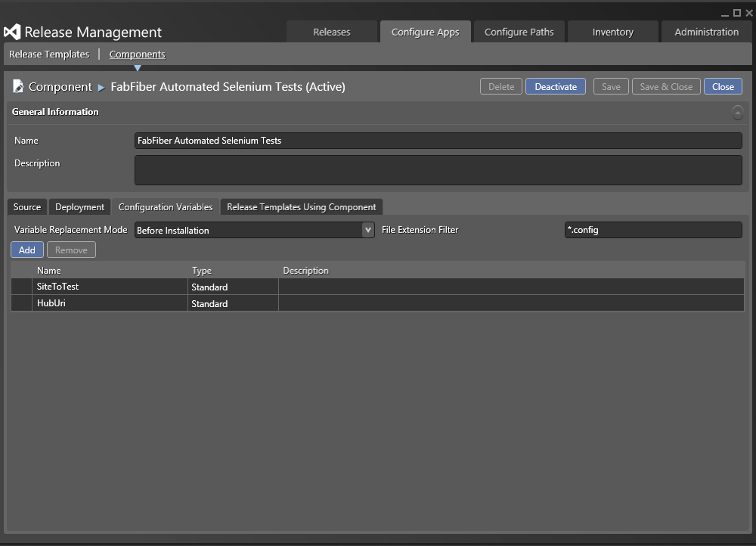Select the SiteToTest variable name

tap(57, 287)
